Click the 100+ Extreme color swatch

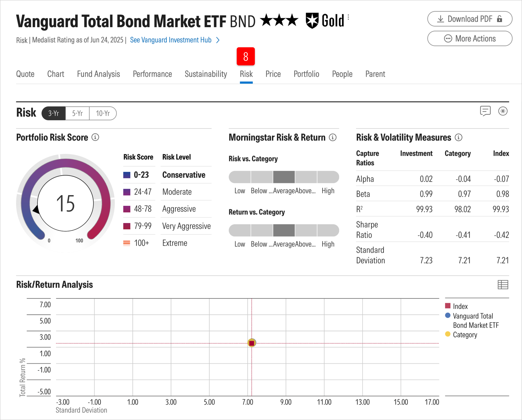point(127,243)
